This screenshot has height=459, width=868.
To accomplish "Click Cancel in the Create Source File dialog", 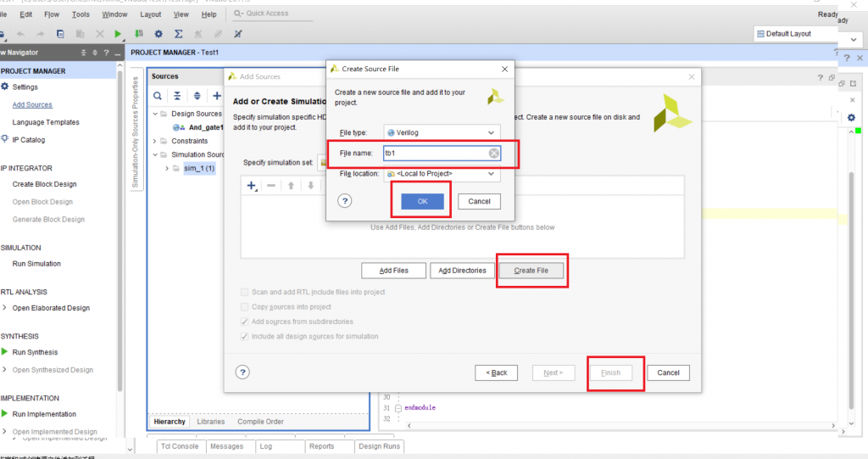I will [x=479, y=201].
